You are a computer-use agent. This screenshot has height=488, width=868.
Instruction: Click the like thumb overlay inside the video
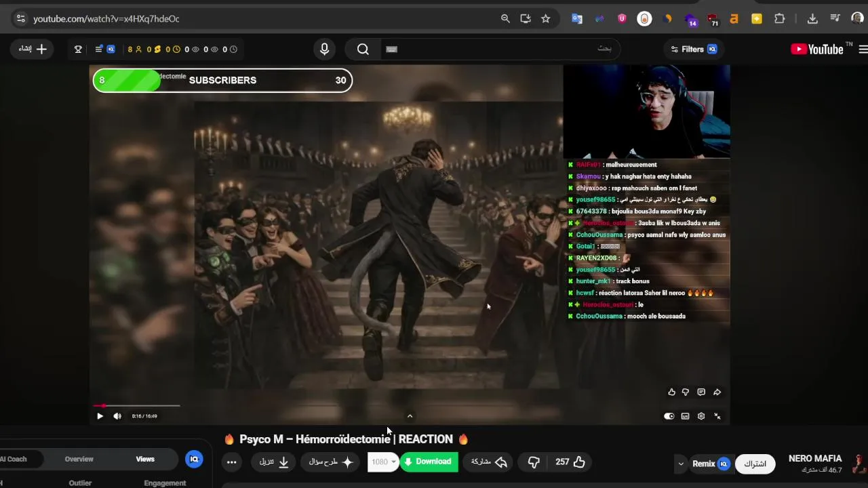point(671,392)
